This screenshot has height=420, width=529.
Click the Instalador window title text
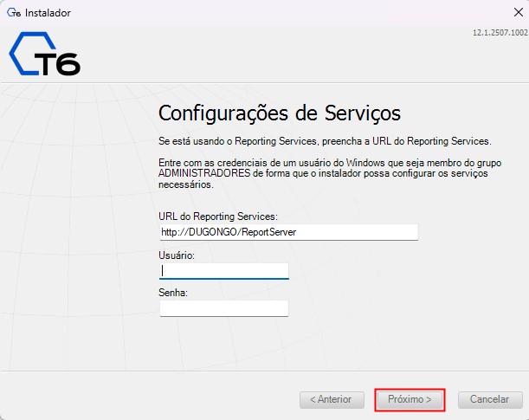(48, 13)
